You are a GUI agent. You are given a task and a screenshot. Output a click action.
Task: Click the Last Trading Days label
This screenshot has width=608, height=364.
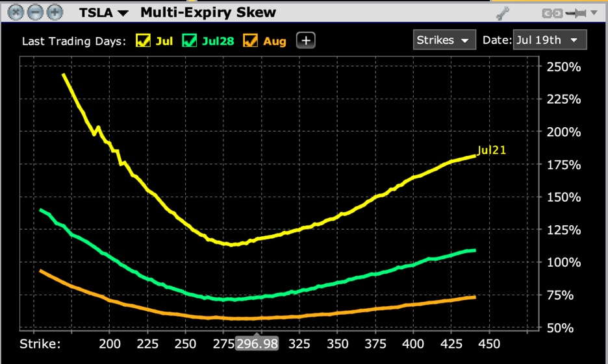[73, 42]
